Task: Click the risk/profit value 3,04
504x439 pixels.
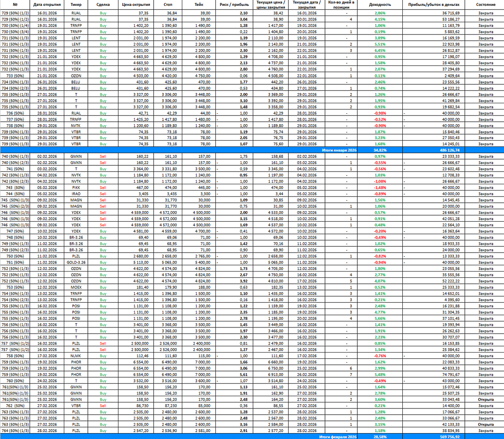Action: [244, 19]
